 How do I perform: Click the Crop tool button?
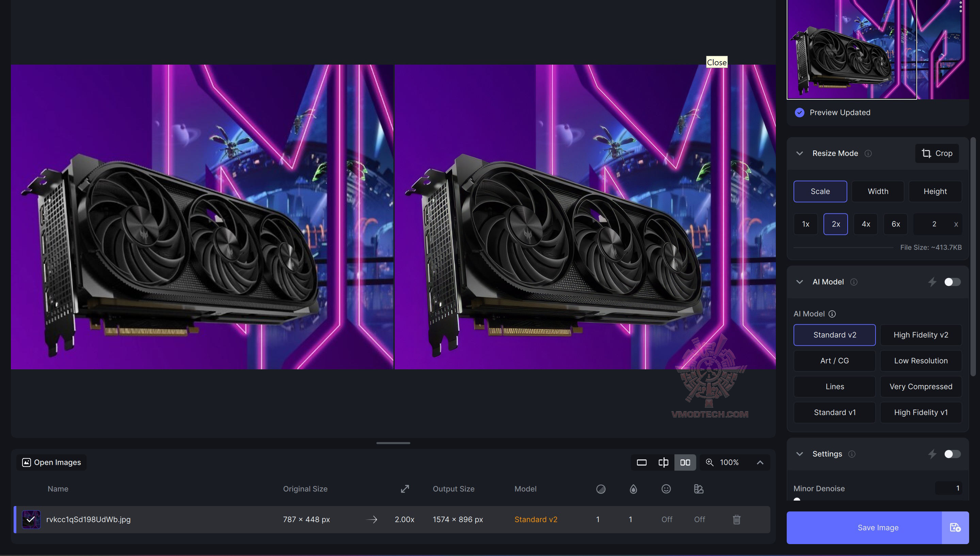pyautogui.click(x=937, y=153)
